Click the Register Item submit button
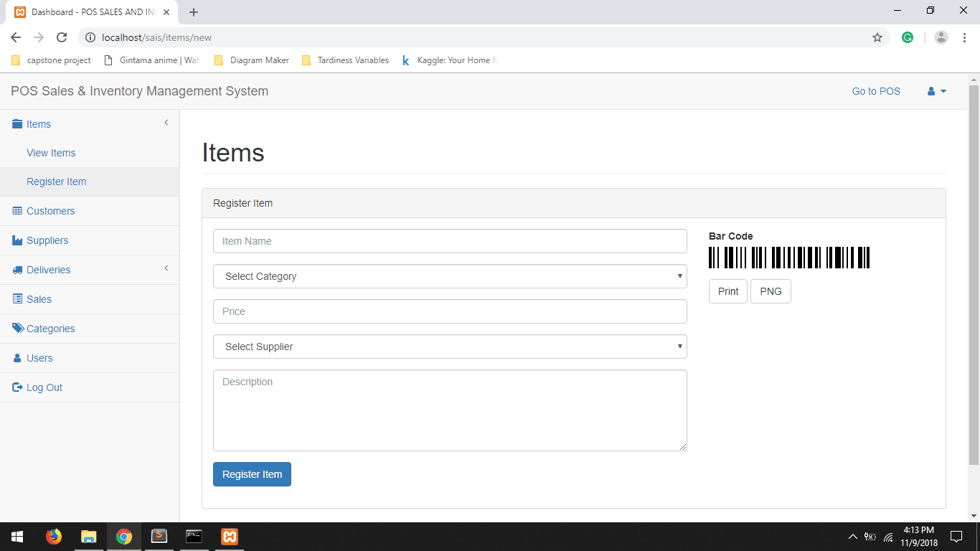This screenshot has width=980, height=551. pos(252,474)
